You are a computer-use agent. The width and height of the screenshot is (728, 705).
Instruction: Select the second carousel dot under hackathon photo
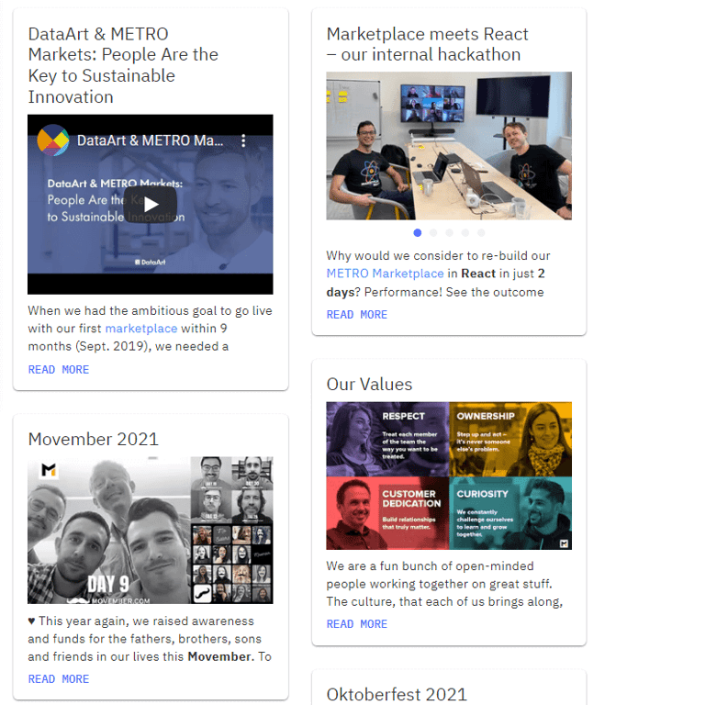point(433,233)
